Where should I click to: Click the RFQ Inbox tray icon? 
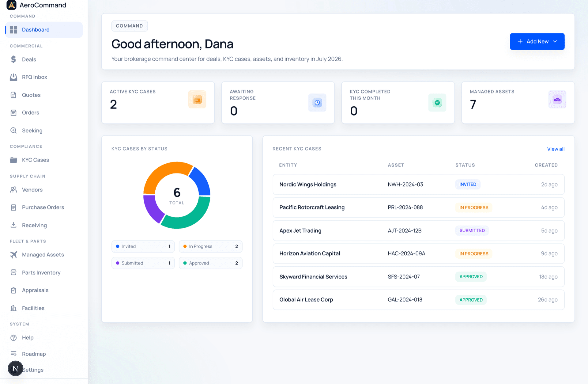13,77
